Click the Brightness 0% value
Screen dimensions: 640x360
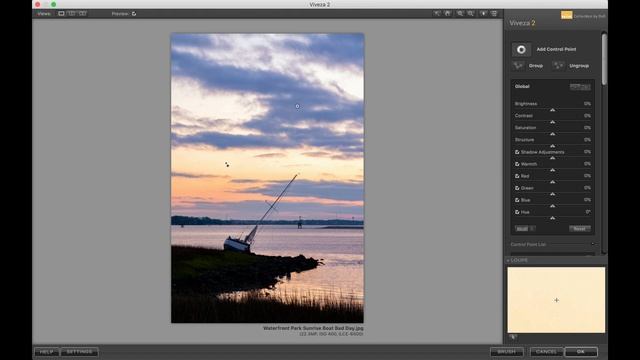[x=587, y=104]
